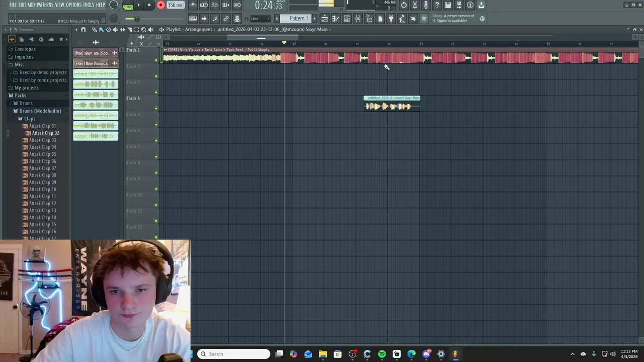Image resolution: width=644 pixels, height=362 pixels.
Task: Collapse the Packs folder in browser
Action: coord(20,96)
